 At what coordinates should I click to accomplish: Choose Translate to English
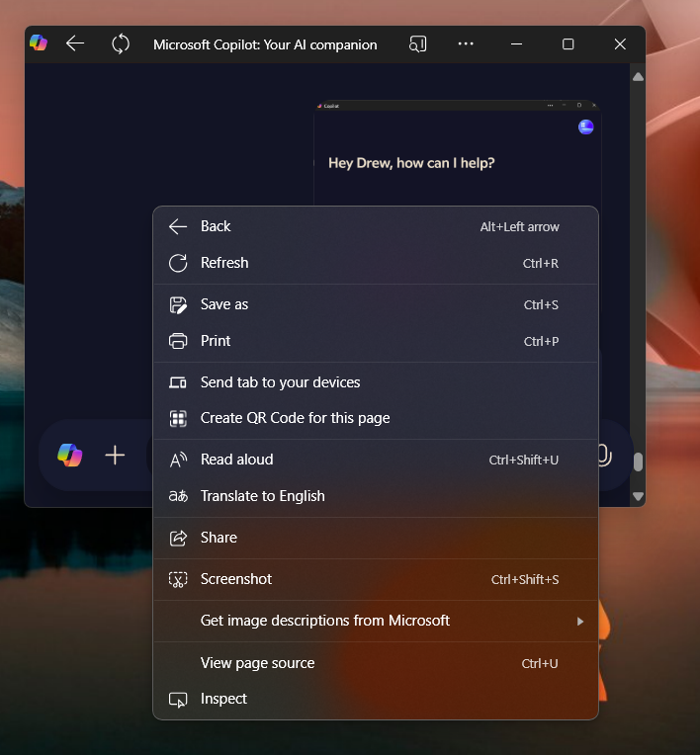(x=376, y=496)
